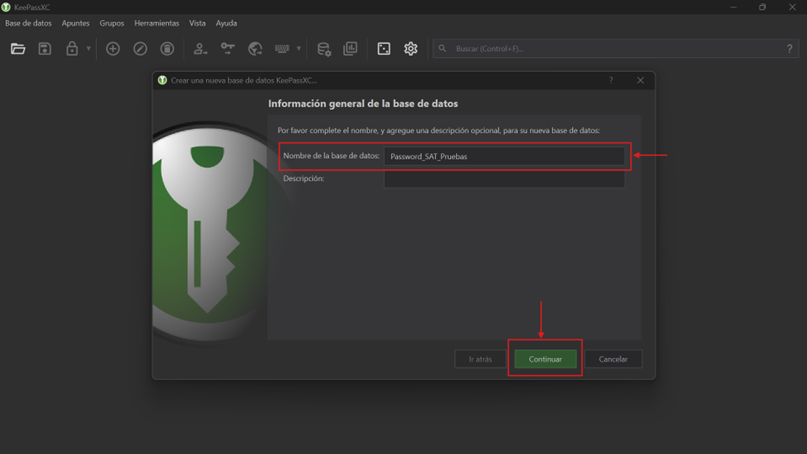Click the save database toolbar icon
This screenshot has height=454, width=807.
point(45,49)
